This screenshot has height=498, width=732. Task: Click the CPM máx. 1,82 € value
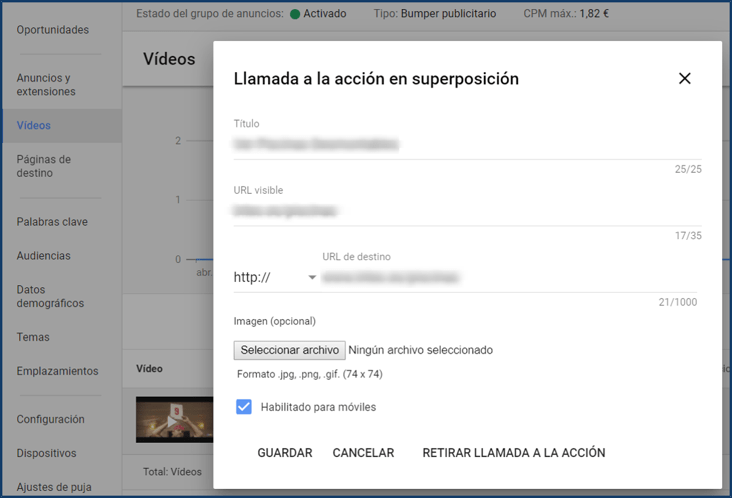pyautogui.click(x=594, y=14)
